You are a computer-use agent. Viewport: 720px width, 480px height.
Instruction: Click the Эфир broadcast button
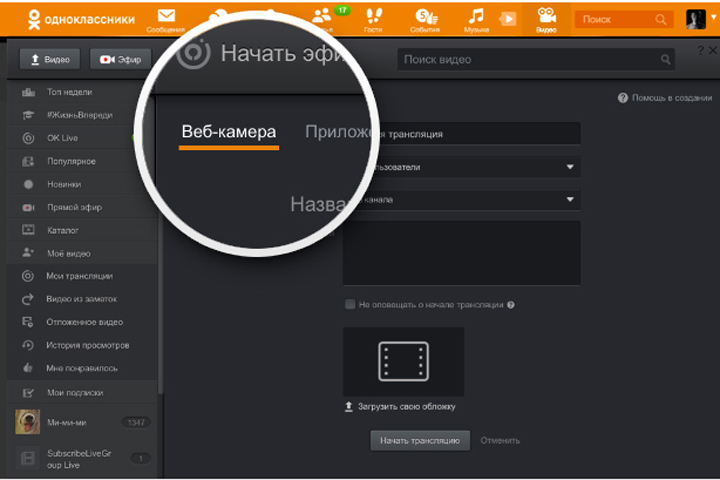click(120, 60)
